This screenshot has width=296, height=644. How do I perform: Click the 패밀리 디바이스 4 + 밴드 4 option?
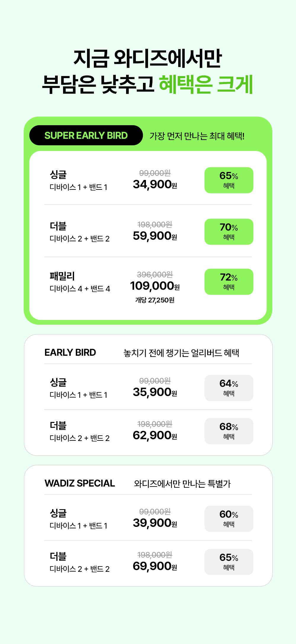pyautogui.click(x=80, y=282)
